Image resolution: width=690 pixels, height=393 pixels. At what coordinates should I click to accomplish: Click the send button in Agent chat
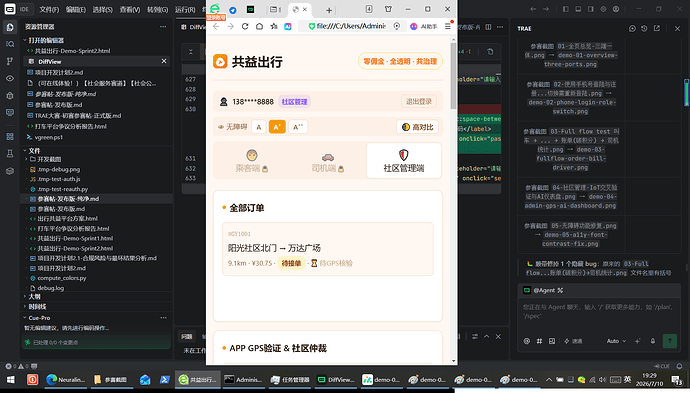point(670,341)
